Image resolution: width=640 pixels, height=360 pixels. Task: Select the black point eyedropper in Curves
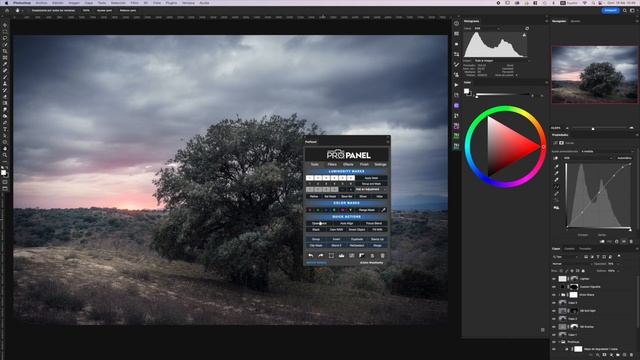[556, 167]
